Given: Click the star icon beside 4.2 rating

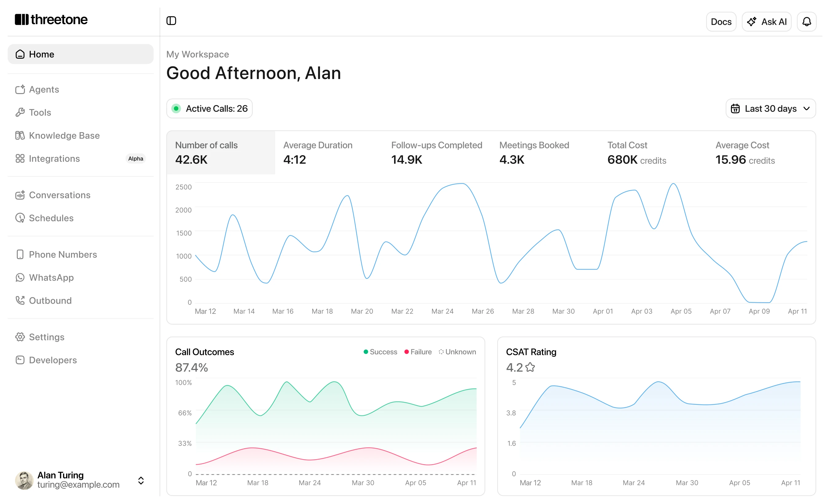Looking at the screenshot, I should point(530,367).
